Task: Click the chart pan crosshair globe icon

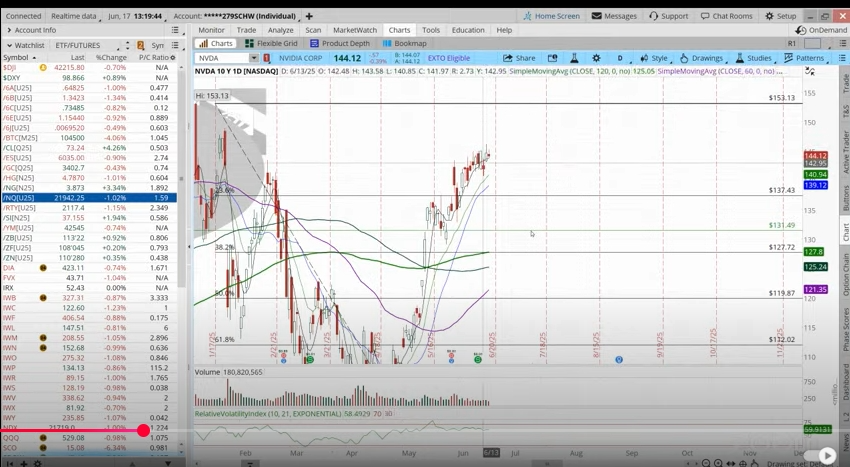Action: pos(743,464)
